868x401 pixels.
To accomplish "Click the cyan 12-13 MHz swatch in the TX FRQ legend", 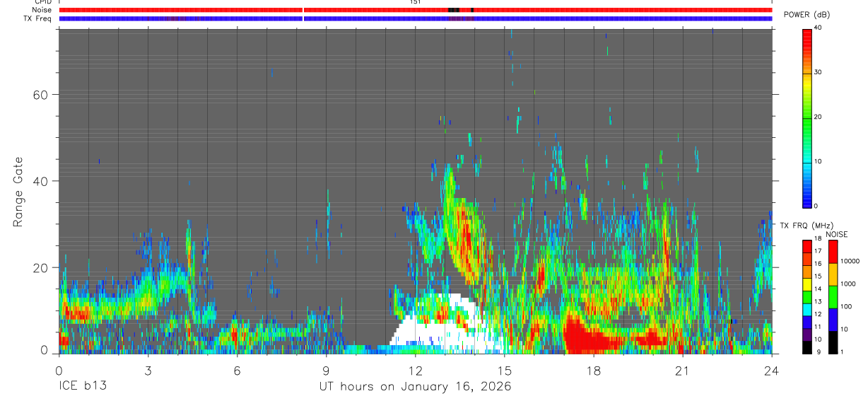I will tap(807, 309).
